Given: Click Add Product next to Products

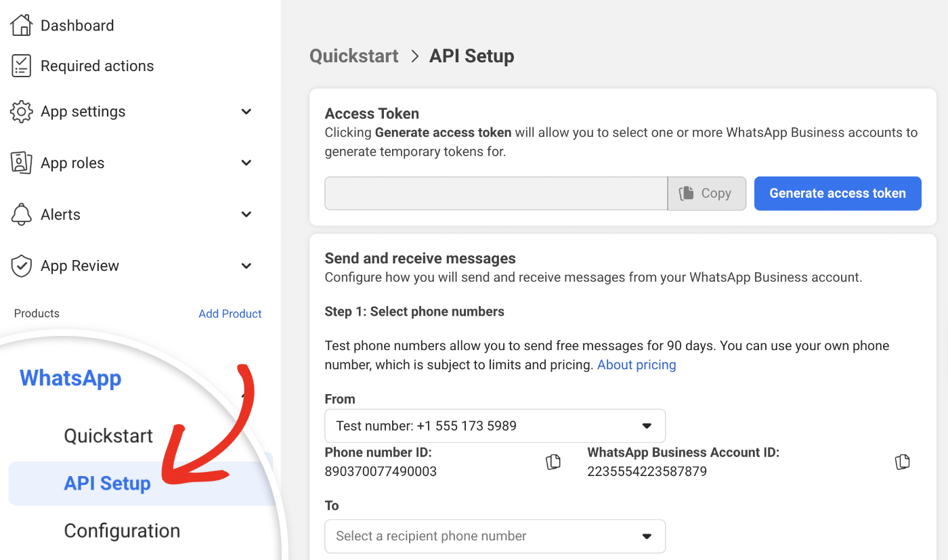Looking at the screenshot, I should click(230, 314).
